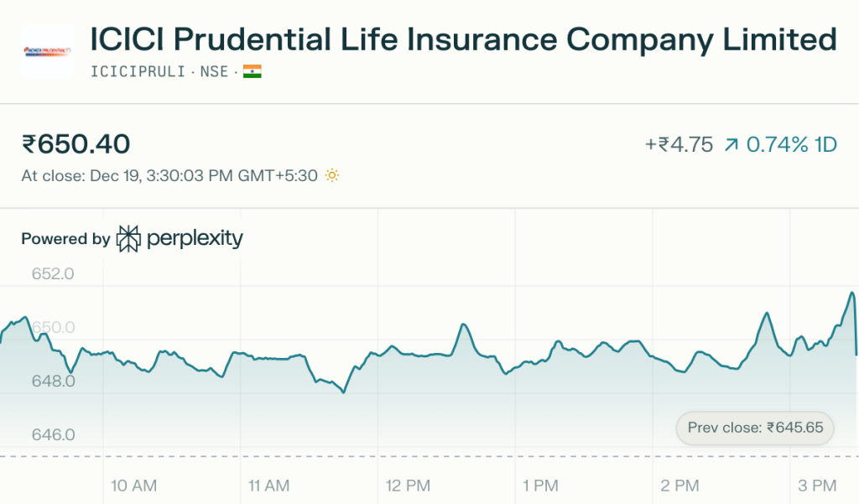Click the Perplexity logo symbol

point(128,239)
